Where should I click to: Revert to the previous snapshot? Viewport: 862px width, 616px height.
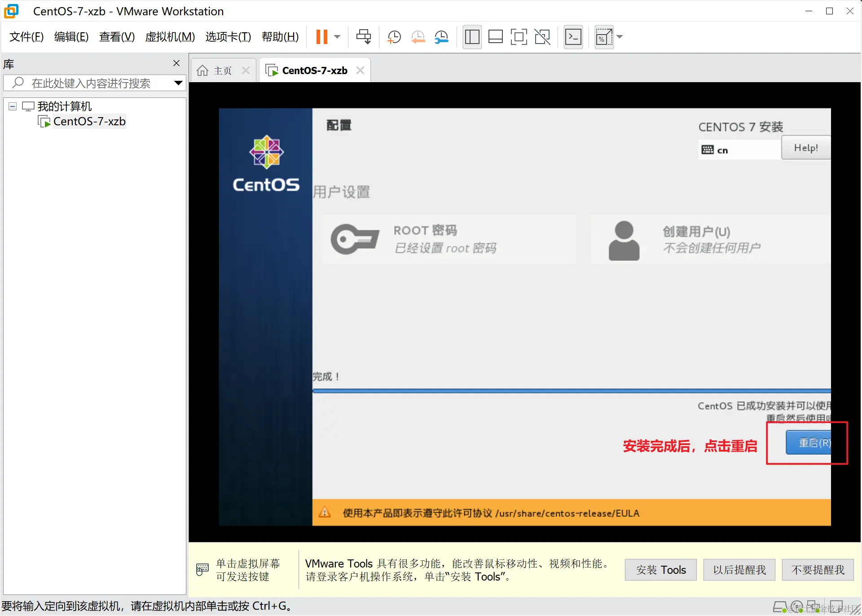pyautogui.click(x=418, y=37)
